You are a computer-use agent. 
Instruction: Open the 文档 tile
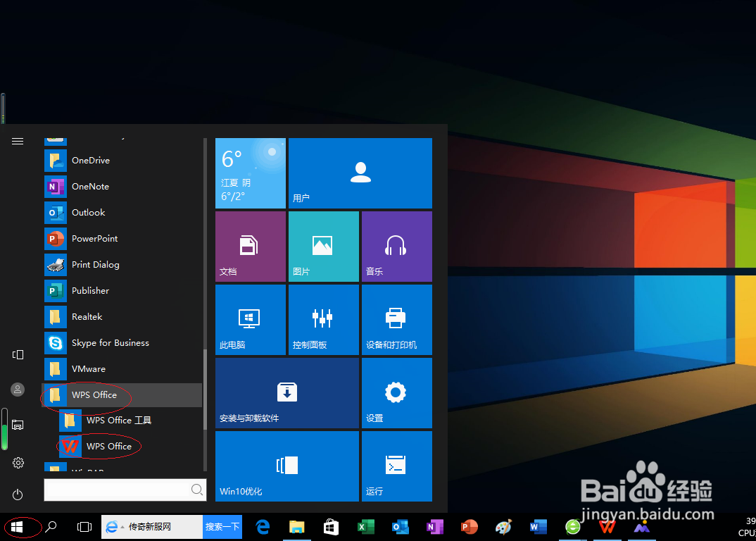point(250,247)
